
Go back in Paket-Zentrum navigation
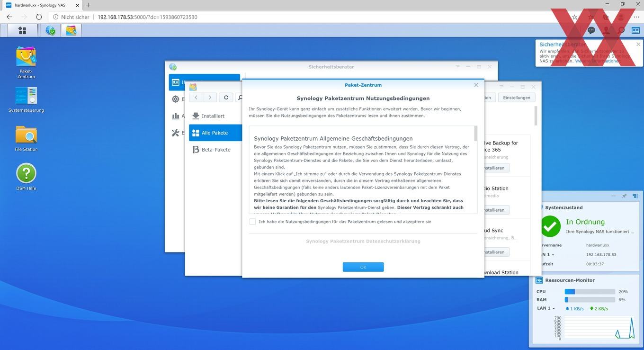196,97
